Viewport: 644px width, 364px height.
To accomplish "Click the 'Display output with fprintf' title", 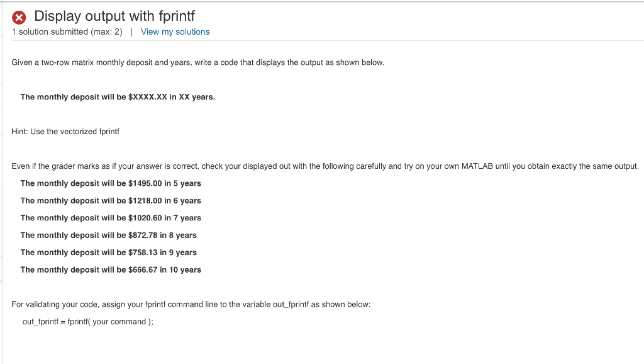I will point(114,16).
